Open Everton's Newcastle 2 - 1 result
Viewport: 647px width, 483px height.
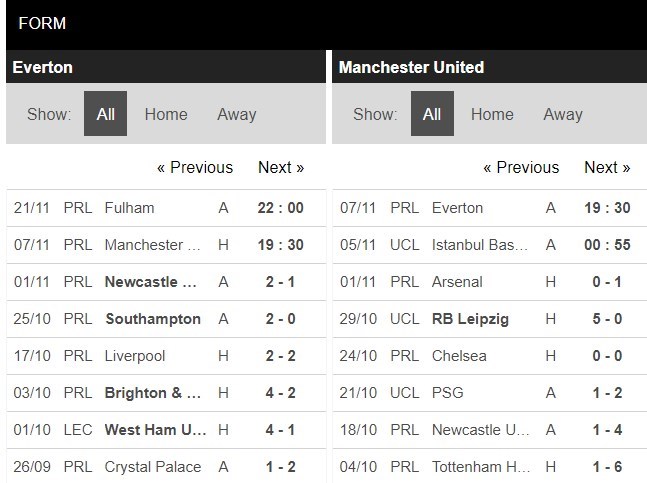tap(281, 282)
